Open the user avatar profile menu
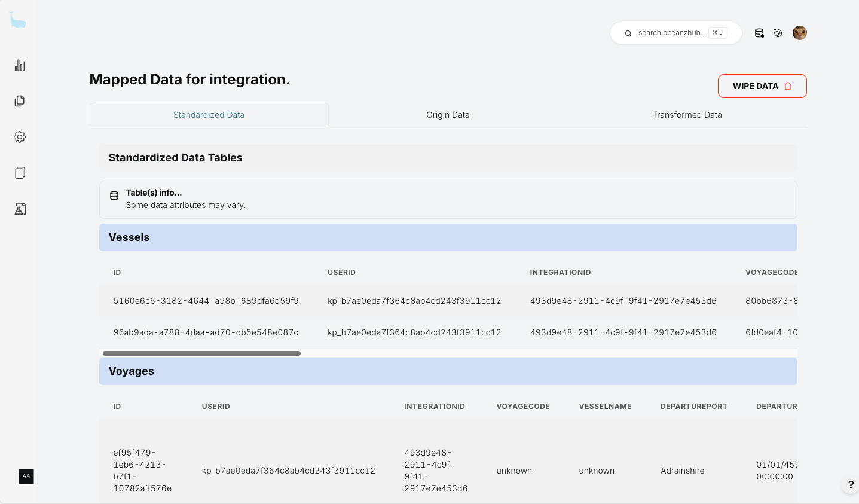This screenshot has height=504, width=859. pos(800,33)
